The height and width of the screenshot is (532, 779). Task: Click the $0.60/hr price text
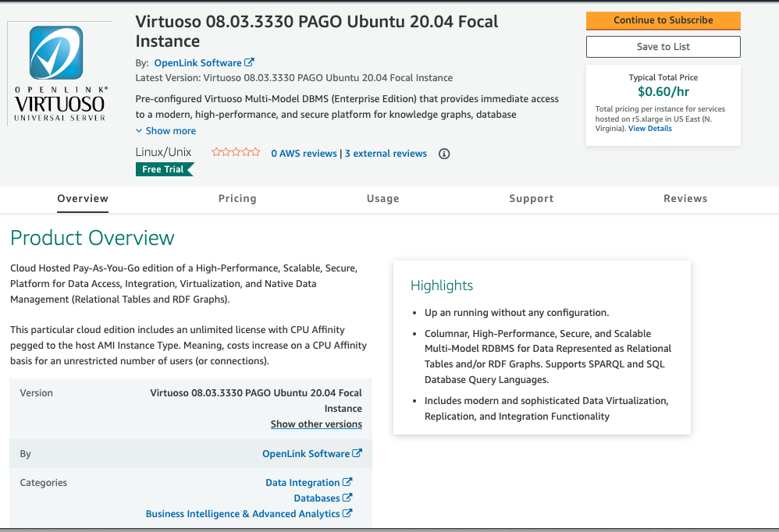pyautogui.click(x=663, y=92)
